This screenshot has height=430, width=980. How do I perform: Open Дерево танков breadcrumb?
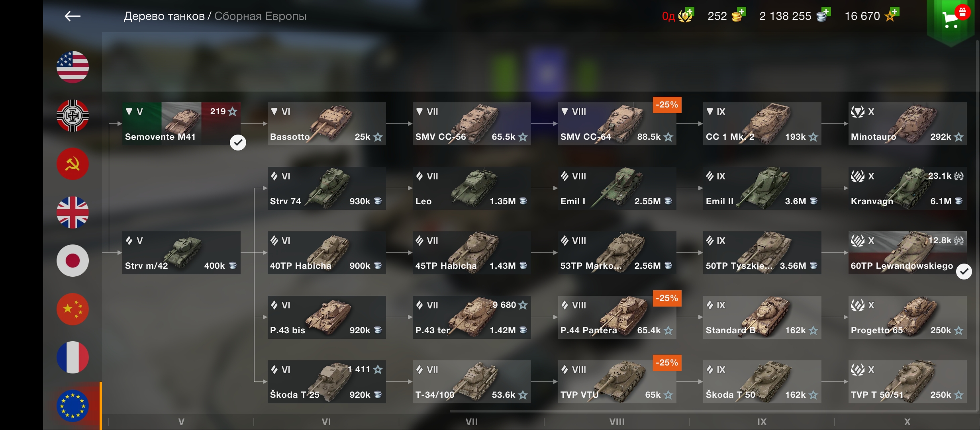[164, 16]
